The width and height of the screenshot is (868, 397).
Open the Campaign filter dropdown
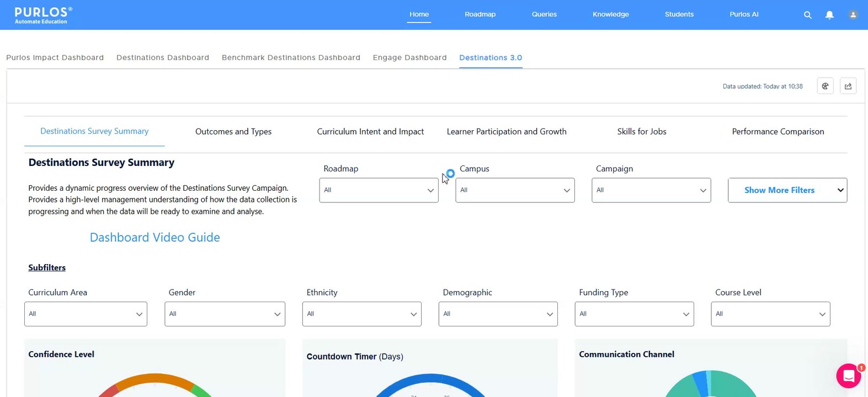651,190
